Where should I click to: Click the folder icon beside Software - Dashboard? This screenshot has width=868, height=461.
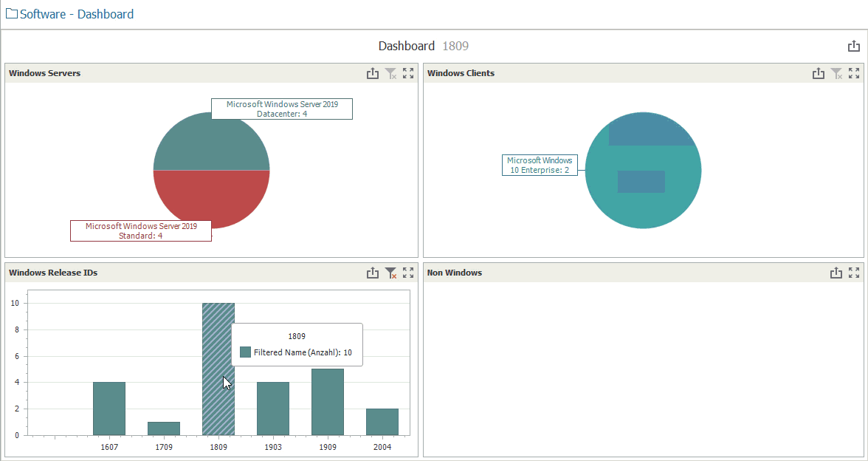pos(12,14)
